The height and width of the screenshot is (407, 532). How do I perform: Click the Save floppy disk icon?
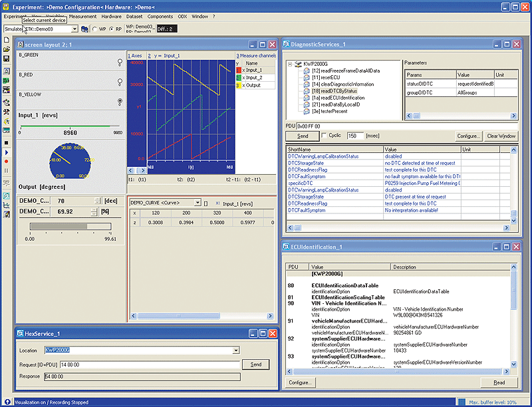[x=6, y=59]
